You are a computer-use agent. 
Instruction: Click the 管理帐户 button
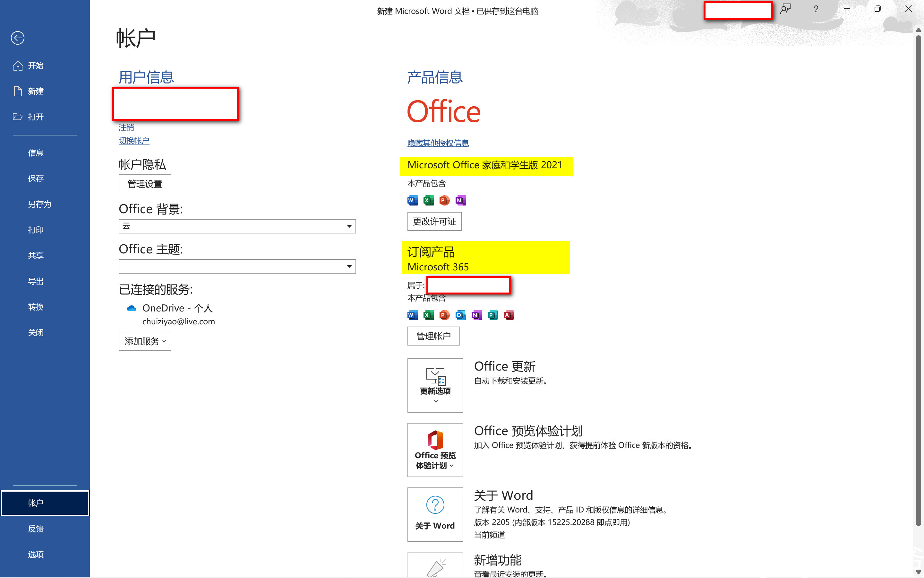[x=433, y=336]
